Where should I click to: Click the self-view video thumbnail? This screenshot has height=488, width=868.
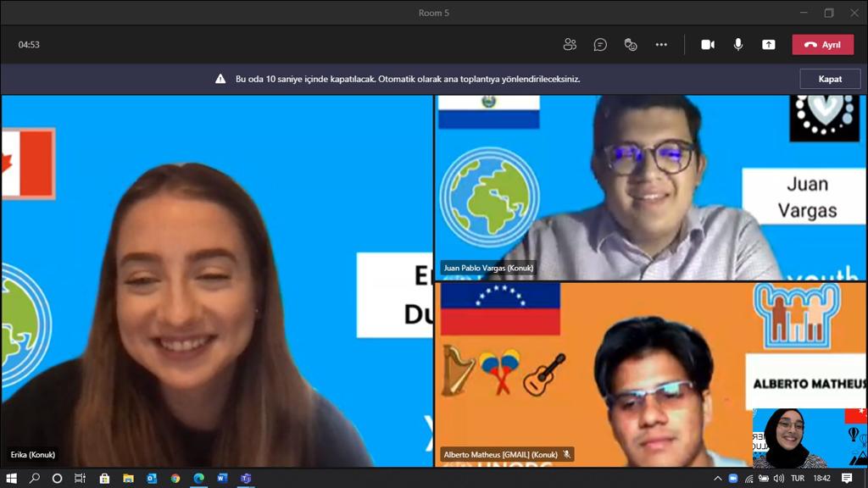(x=809, y=438)
